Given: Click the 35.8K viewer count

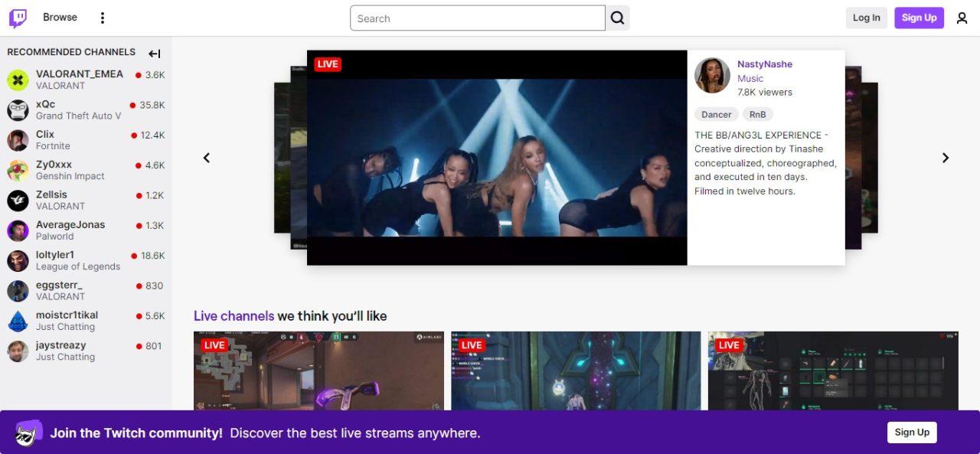Looking at the screenshot, I should (x=152, y=105).
